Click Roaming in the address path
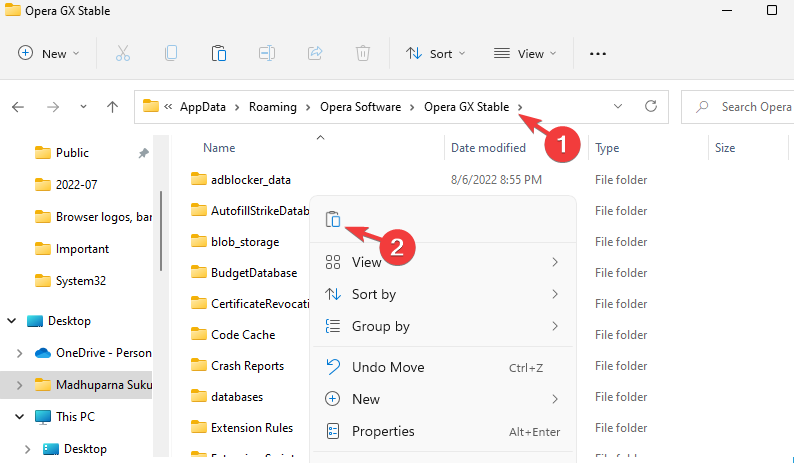Viewport: 794px width, 463px height. point(272,107)
